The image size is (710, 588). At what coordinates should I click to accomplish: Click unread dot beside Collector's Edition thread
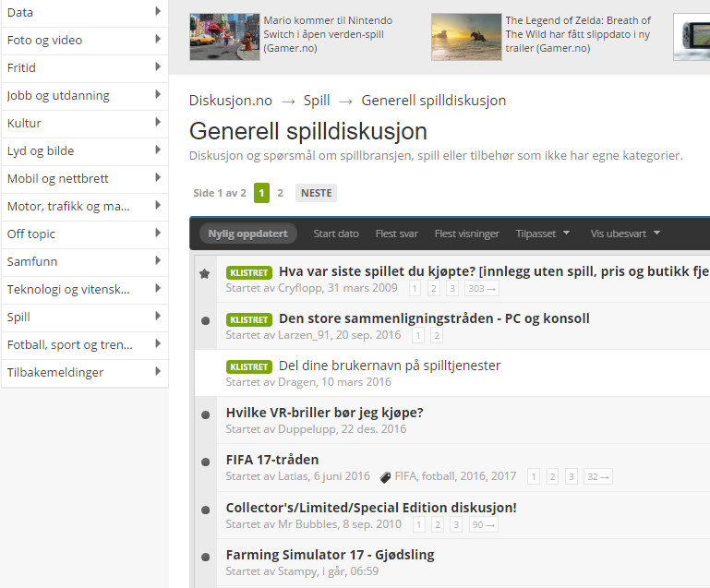[x=205, y=510]
